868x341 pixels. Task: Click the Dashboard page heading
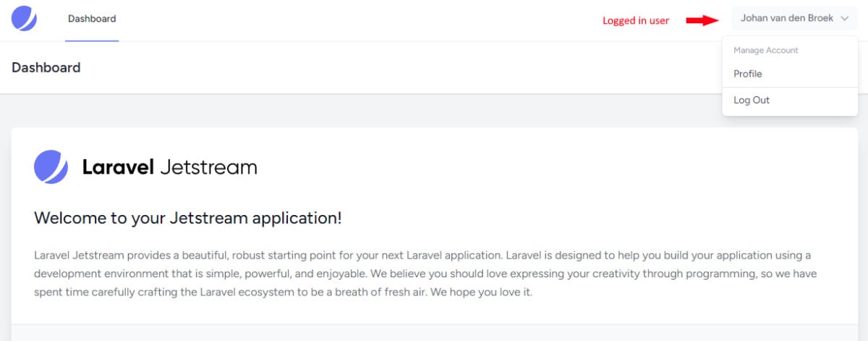click(46, 67)
